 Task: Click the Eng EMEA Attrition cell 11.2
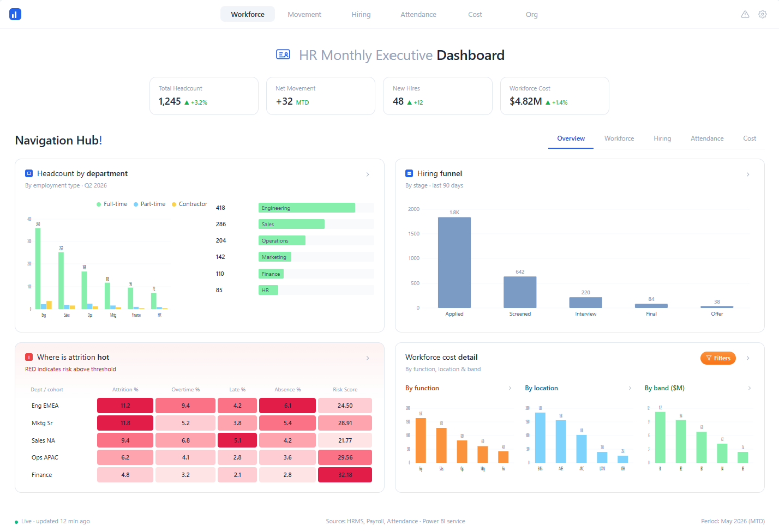click(125, 406)
